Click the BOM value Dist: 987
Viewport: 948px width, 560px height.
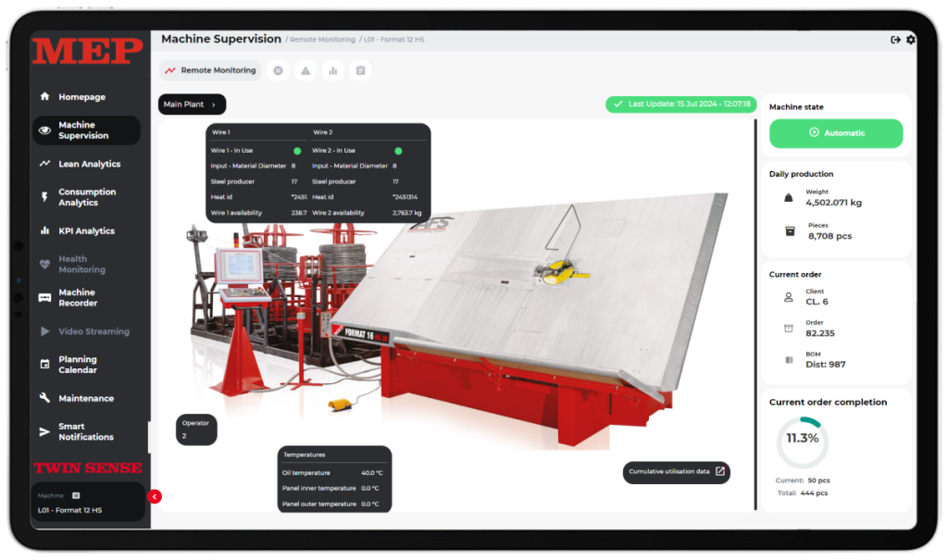click(825, 365)
